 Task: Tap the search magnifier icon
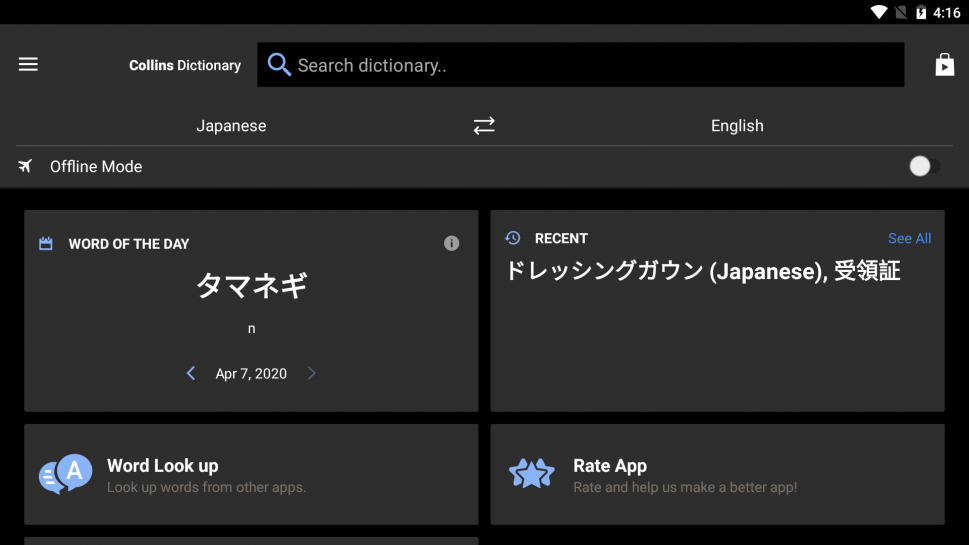(279, 64)
